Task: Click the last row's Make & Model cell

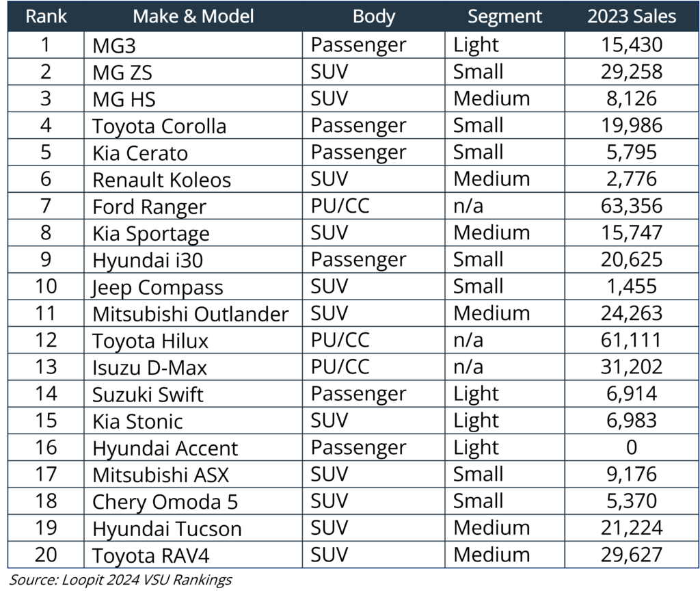Action: point(193,555)
